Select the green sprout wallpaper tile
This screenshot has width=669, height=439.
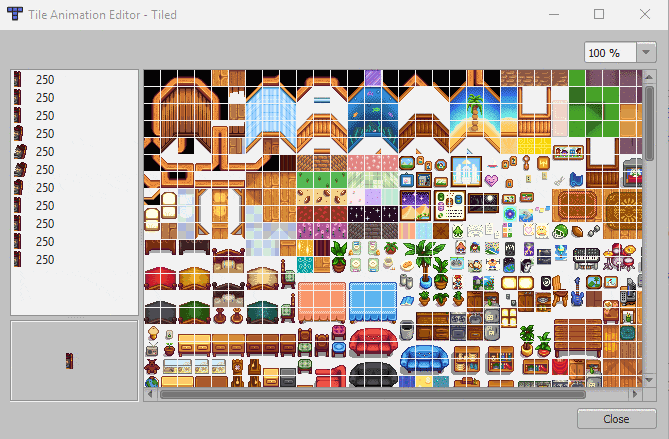point(322,180)
